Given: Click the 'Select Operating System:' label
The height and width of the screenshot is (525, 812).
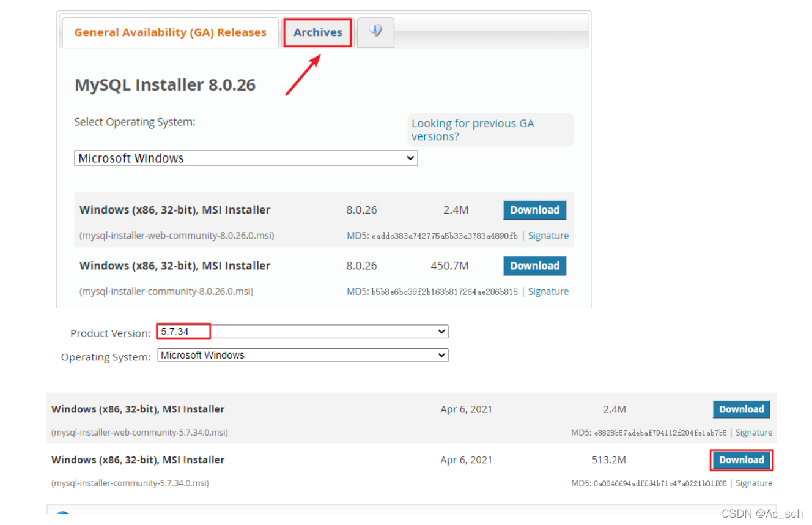Looking at the screenshot, I should 135,122.
